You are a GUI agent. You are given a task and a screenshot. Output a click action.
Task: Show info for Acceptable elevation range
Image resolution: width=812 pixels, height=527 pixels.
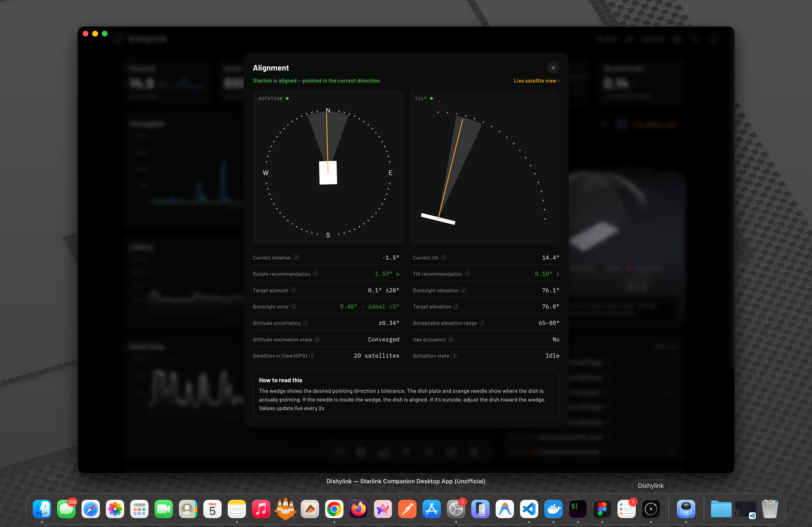(482, 323)
